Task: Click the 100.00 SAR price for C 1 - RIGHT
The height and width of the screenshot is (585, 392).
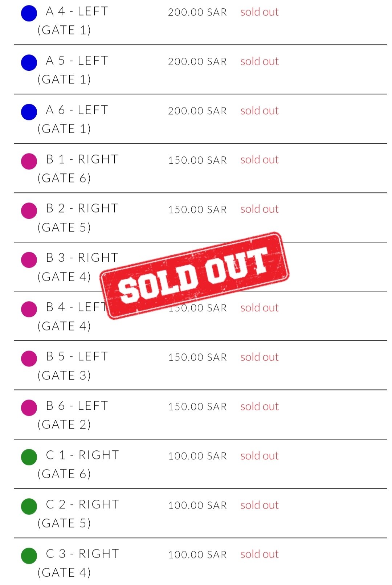Action: (197, 456)
